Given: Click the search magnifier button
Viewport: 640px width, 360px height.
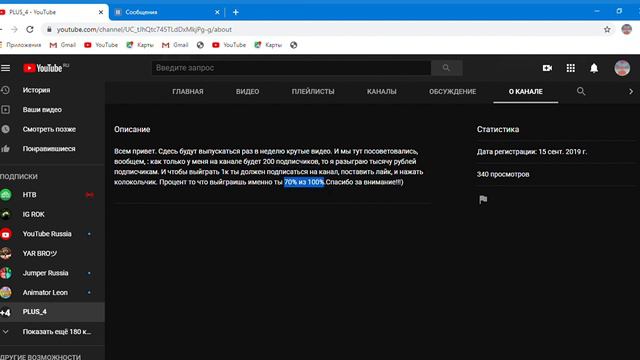Looking at the screenshot, I should [447, 68].
